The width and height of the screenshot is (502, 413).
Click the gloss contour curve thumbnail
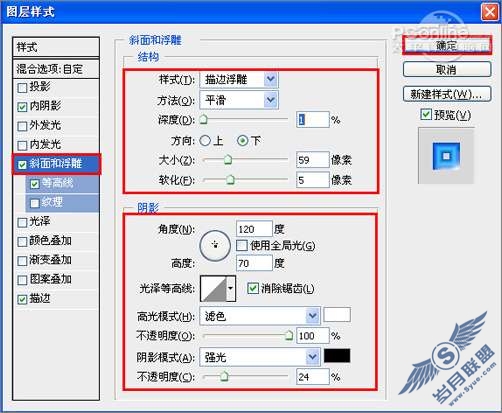click(214, 288)
